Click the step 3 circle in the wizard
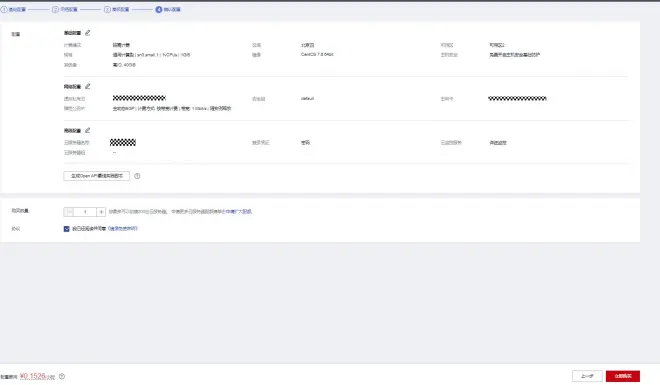The width and height of the screenshot is (660, 385). point(107,9)
